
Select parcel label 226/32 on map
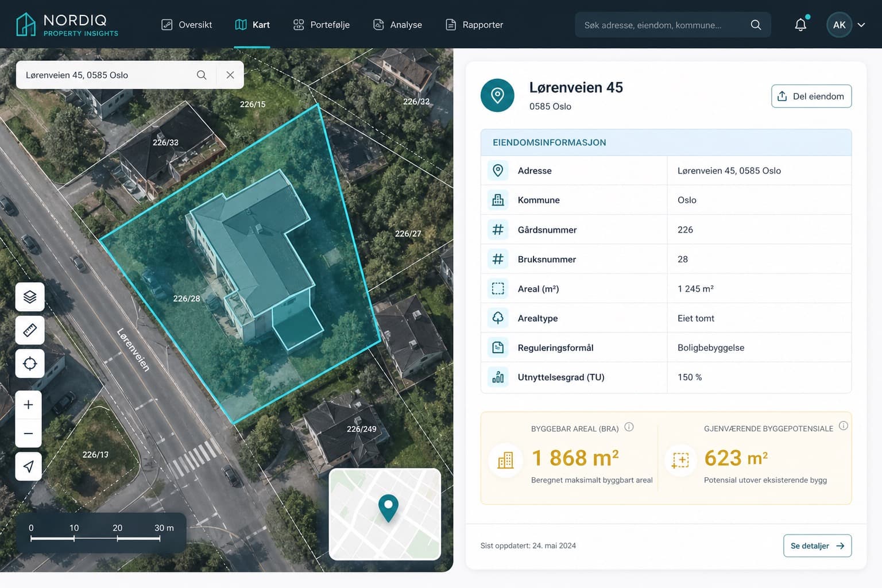pos(416,102)
